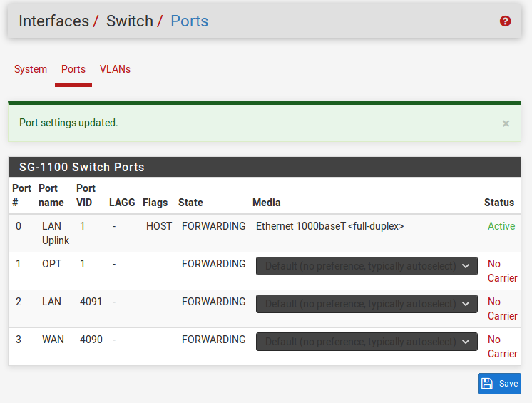
Task: Click No Carrier status for OPT port
Action: click(502, 271)
